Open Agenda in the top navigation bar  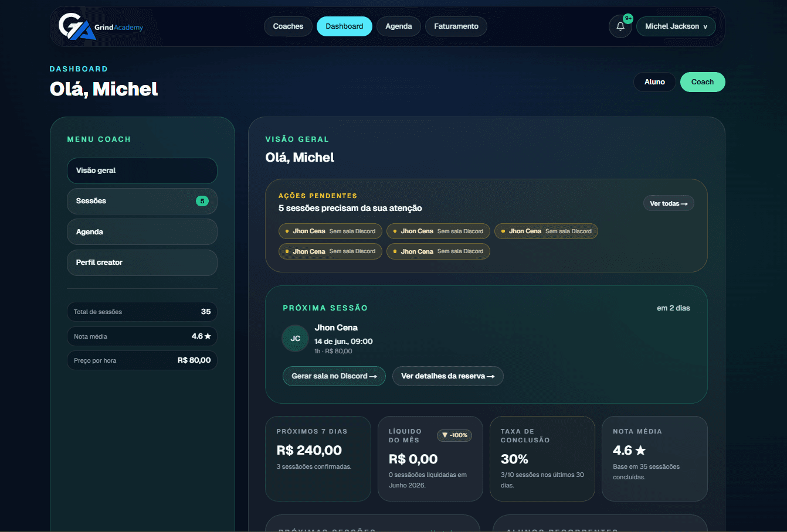pyautogui.click(x=399, y=26)
